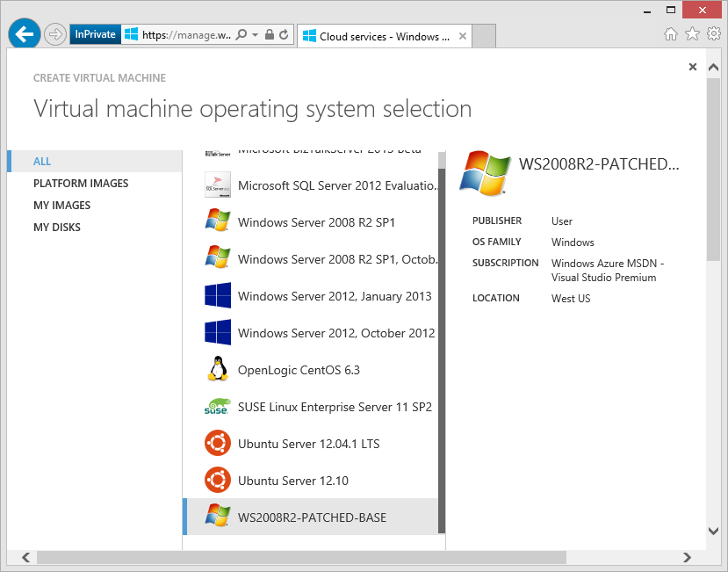The image size is (728, 572).
Task: Select the ALL images filter
Action: [42, 162]
